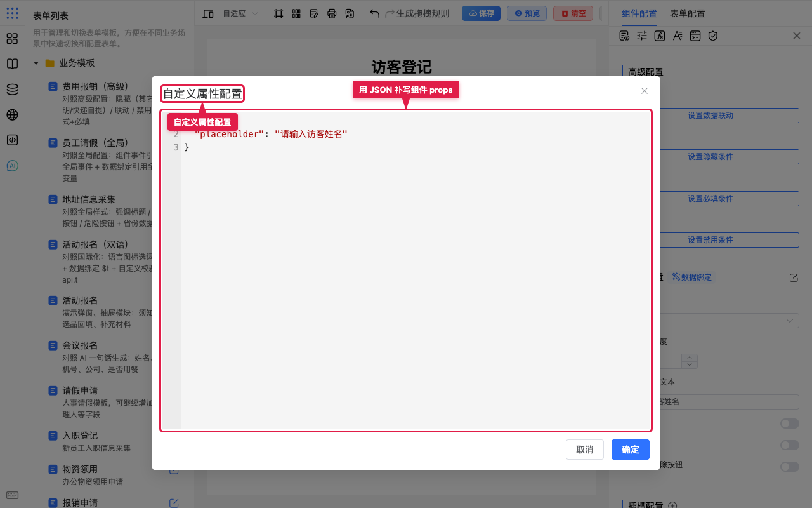Viewport: 812px width, 508px height.
Task: Open the text style A icon in config panel
Action: [678, 36]
